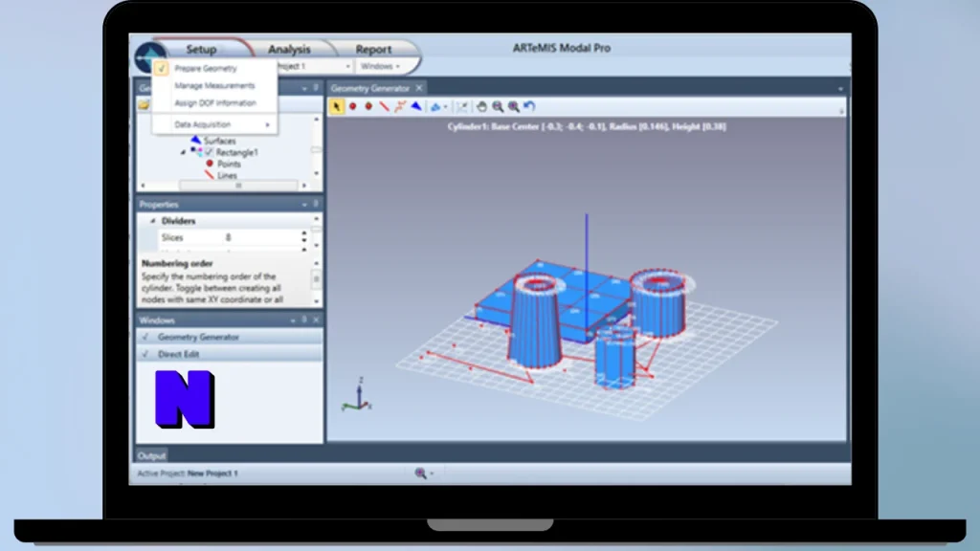Open the shape tool dropdown arrow
Image resolution: width=980 pixels, height=551 pixels.
pos(445,107)
